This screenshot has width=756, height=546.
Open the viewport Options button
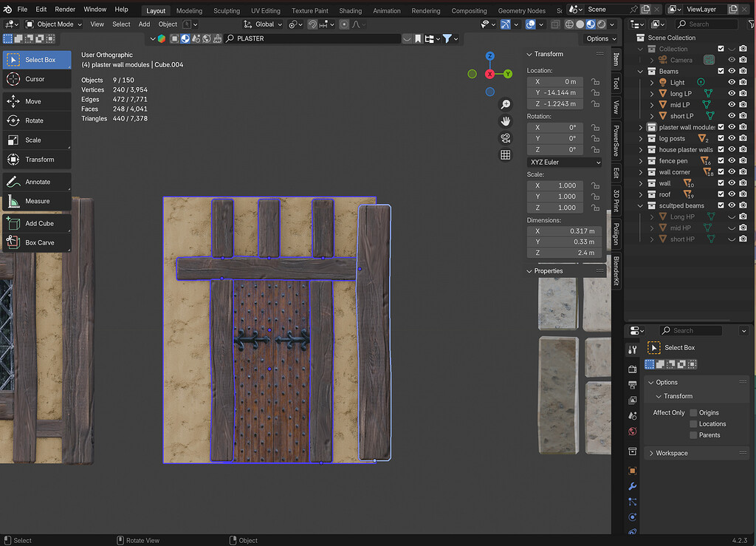[600, 38]
